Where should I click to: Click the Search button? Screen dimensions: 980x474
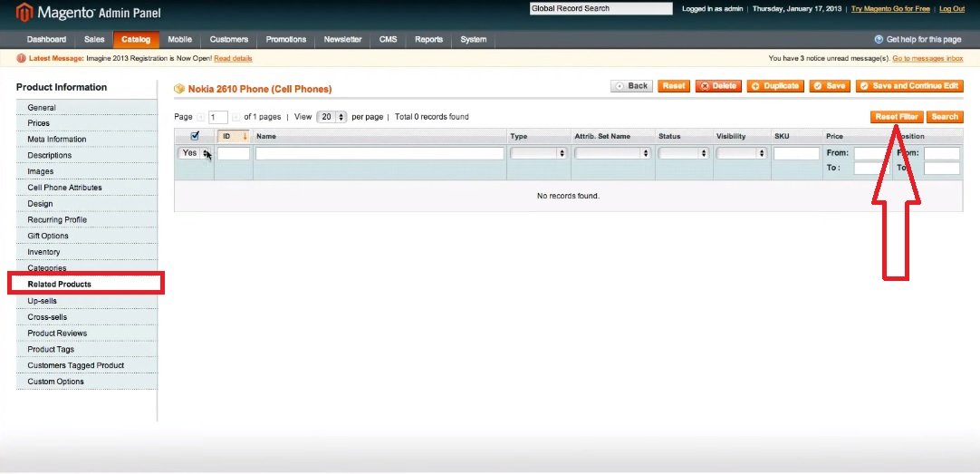point(945,117)
